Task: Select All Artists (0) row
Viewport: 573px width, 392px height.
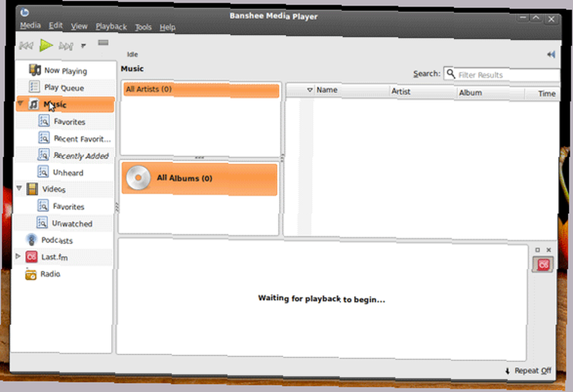Action: (201, 90)
